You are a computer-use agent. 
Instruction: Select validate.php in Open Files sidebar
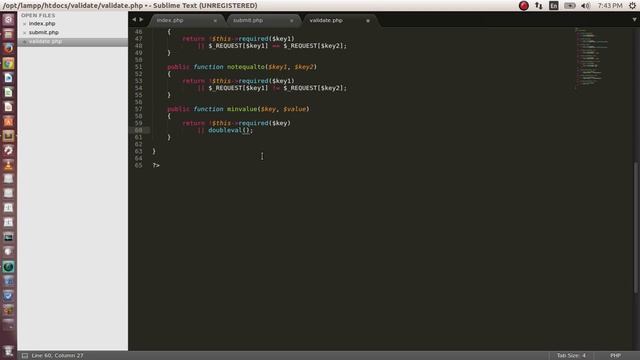click(73, 42)
